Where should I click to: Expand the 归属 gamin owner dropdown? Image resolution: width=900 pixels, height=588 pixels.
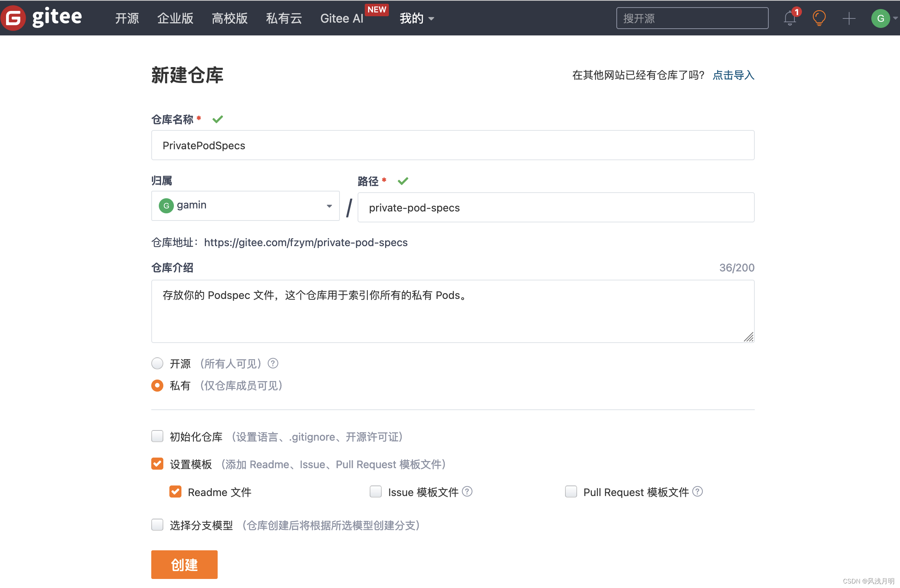246,206
